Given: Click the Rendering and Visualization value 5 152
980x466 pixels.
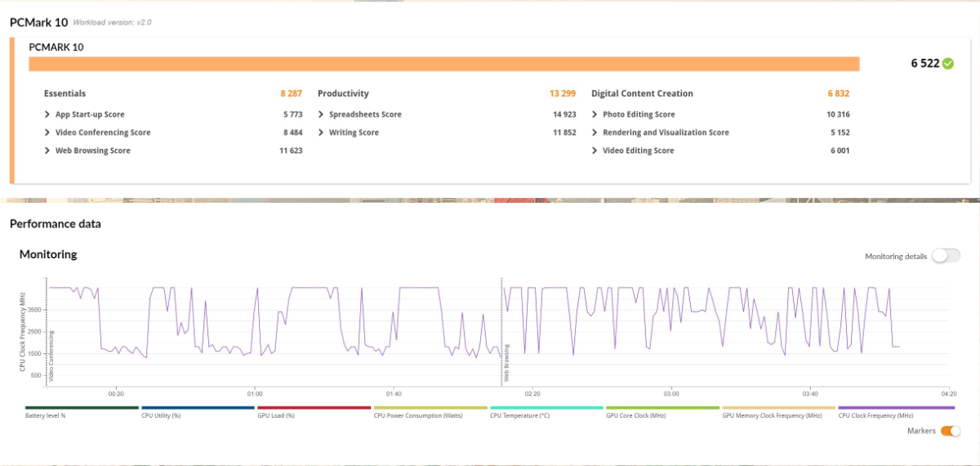Looking at the screenshot, I should click(840, 132).
